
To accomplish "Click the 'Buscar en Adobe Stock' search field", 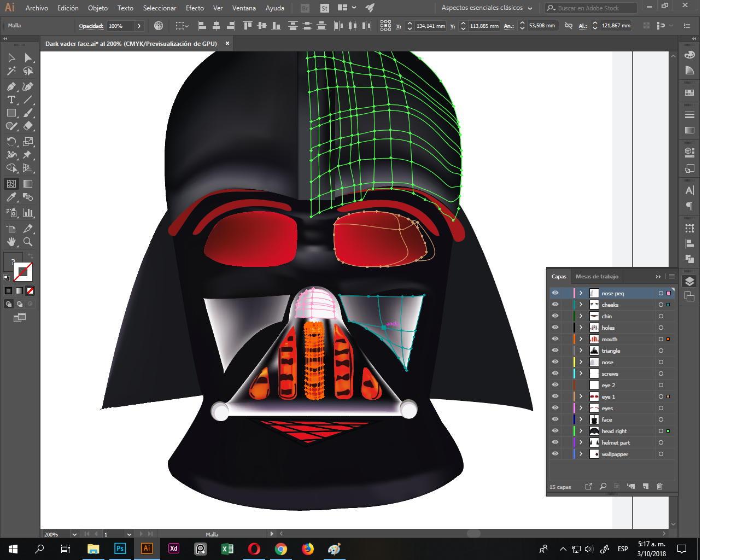I will pos(591,8).
